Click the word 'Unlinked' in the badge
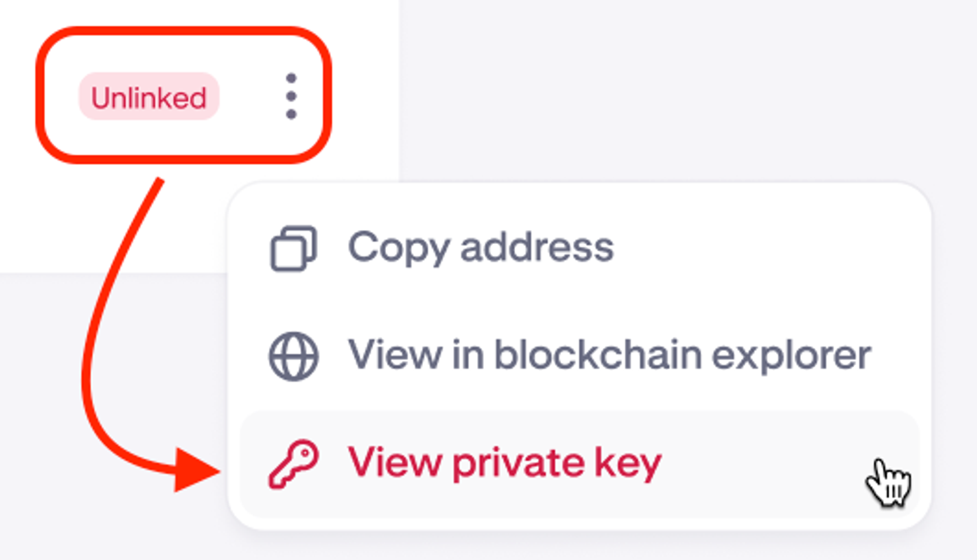The width and height of the screenshot is (977, 560). tap(149, 97)
